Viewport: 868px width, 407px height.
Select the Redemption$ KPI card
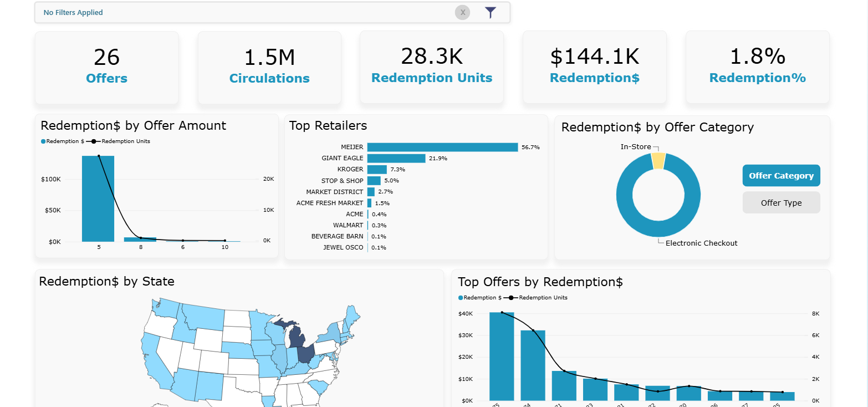(595, 67)
